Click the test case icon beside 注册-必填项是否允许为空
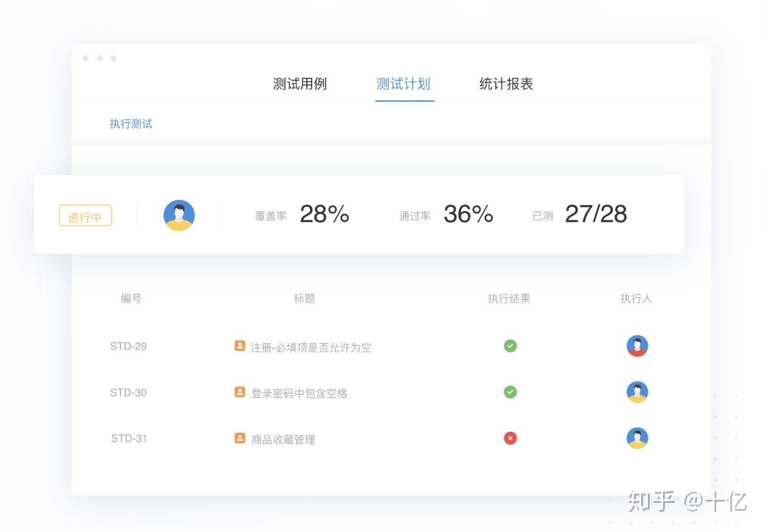Screen dimensions: 767x532 [239, 346]
